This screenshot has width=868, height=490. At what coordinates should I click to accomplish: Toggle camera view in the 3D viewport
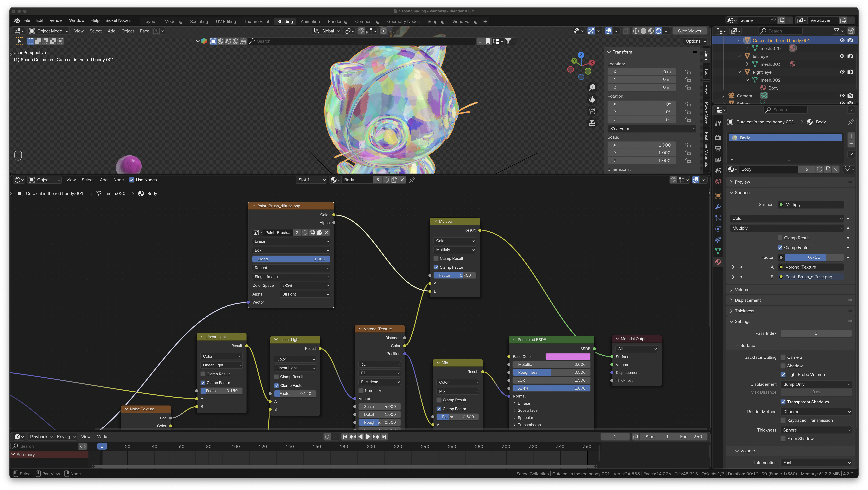coord(592,111)
